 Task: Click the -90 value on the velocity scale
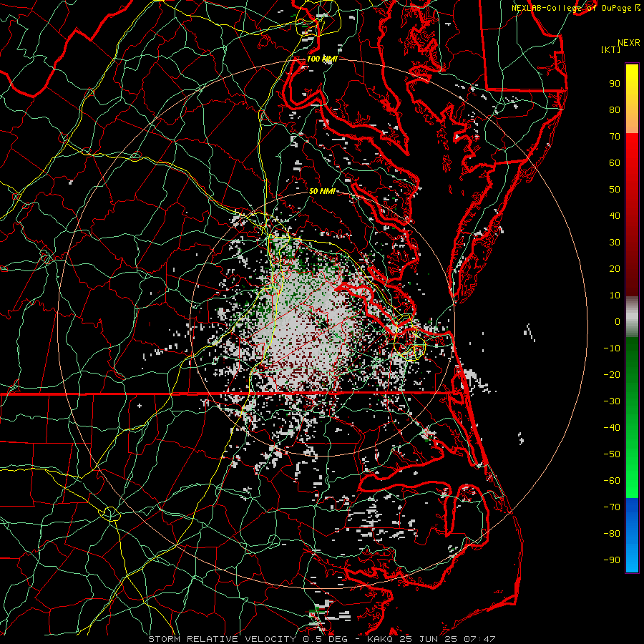pyautogui.click(x=612, y=560)
